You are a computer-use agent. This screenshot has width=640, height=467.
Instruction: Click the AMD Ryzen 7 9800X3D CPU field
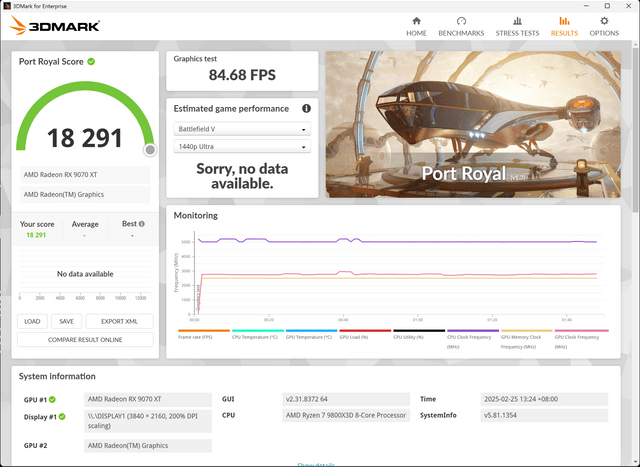pos(346,415)
